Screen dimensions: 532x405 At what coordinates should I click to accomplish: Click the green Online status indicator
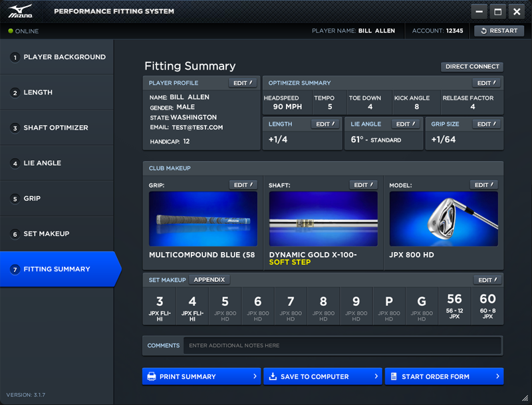pos(11,31)
